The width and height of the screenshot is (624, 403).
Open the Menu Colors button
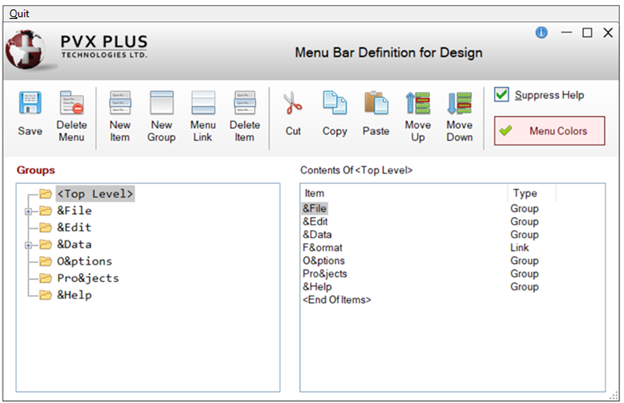(549, 130)
